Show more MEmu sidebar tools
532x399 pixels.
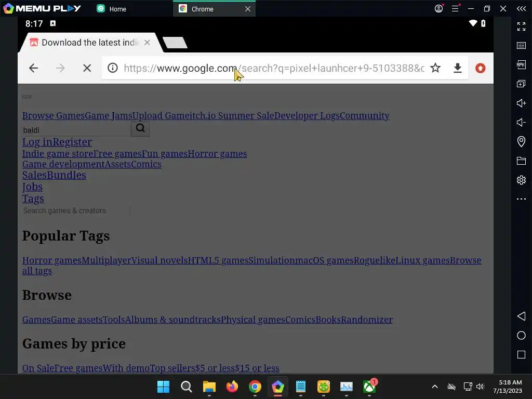click(521, 199)
